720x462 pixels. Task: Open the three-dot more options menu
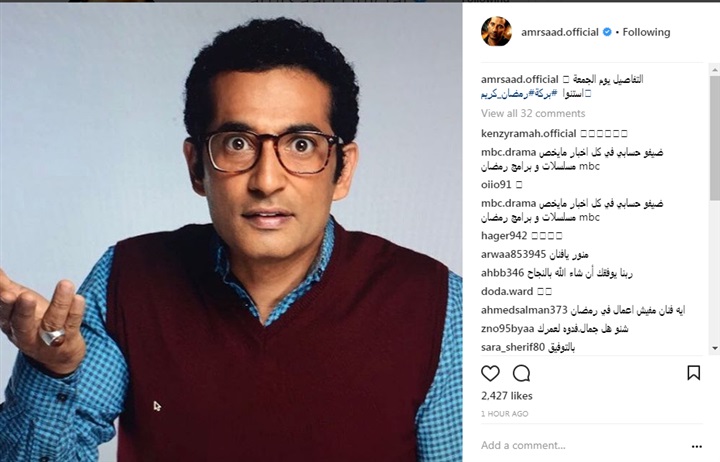click(697, 446)
